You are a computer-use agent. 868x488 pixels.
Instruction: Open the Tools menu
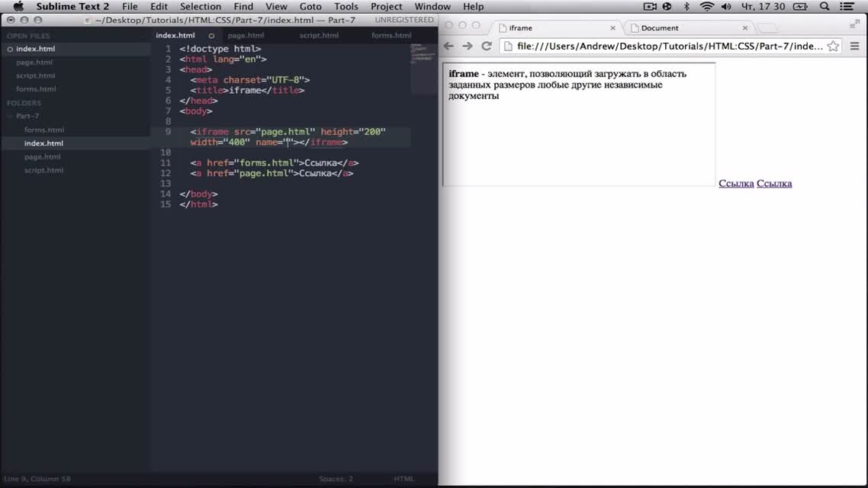tap(346, 7)
